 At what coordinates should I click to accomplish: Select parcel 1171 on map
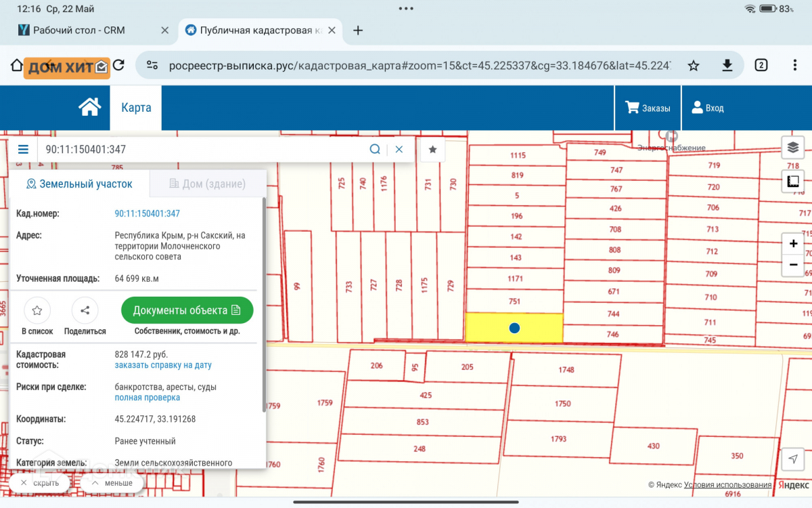click(516, 278)
